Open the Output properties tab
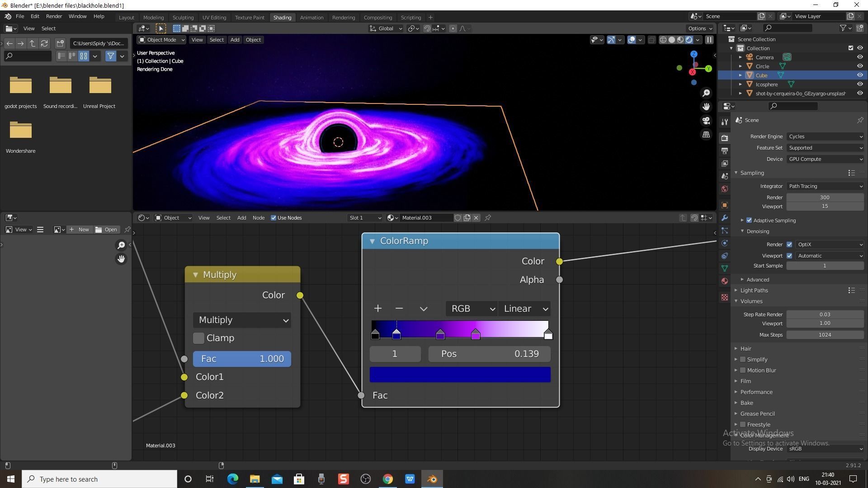Viewport: 868px width, 488px height. 725,151
